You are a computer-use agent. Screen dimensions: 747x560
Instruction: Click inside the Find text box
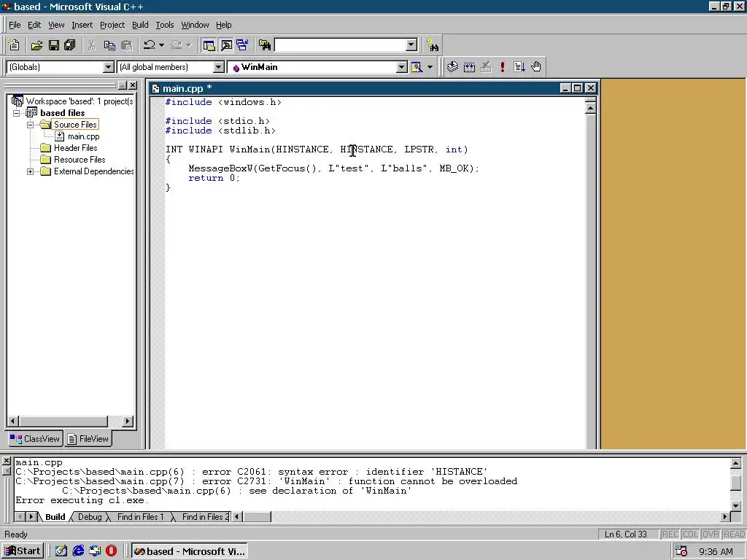(341, 45)
